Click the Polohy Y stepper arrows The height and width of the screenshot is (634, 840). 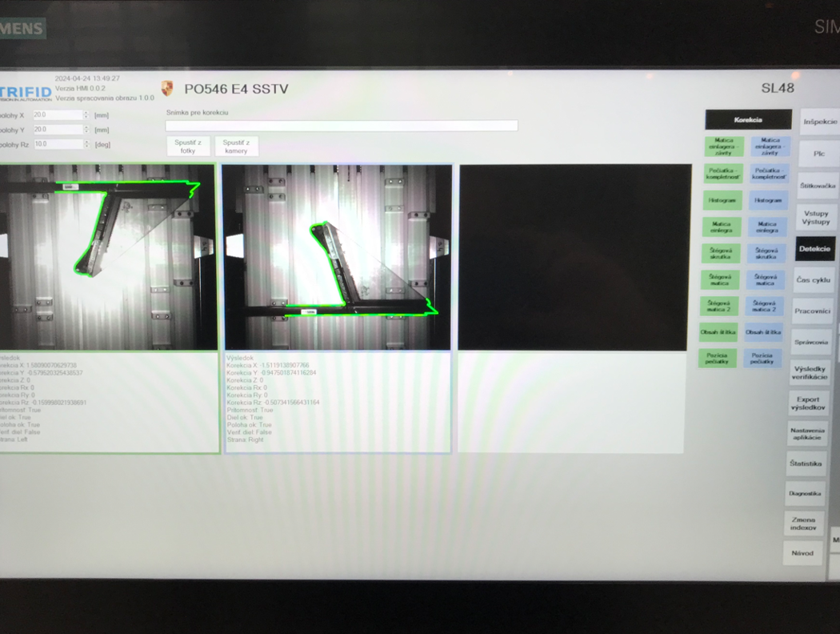pyautogui.click(x=86, y=130)
